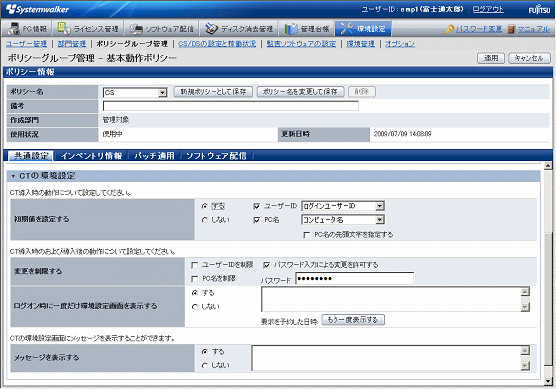The image size is (556, 389).
Task: Click the password change key icon
Action: click(450, 29)
